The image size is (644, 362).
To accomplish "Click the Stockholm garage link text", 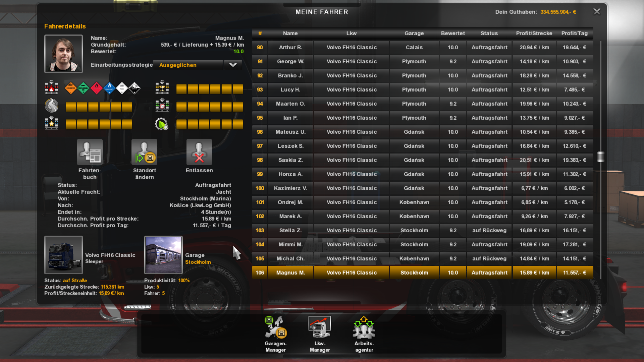I will pyautogui.click(x=198, y=262).
